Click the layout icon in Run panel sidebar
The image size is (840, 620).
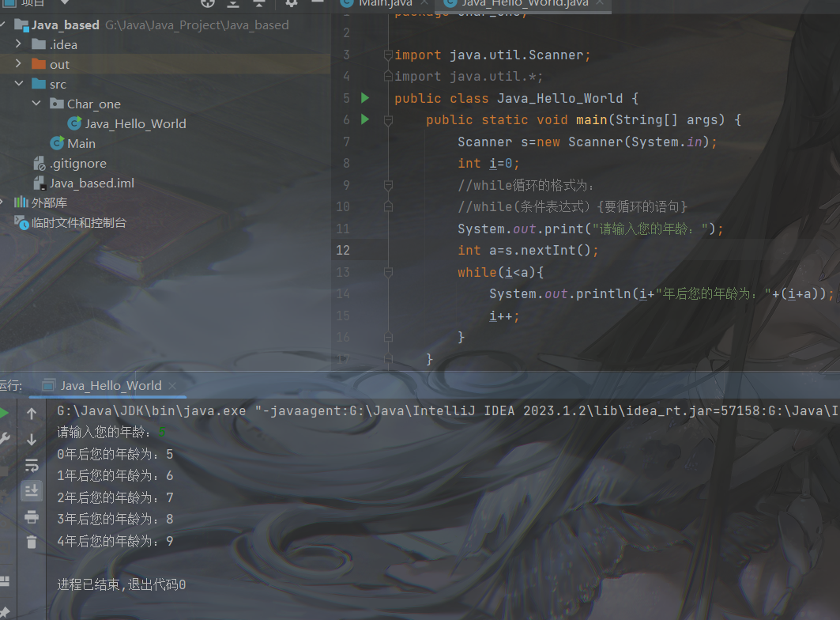click(x=4, y=580)
